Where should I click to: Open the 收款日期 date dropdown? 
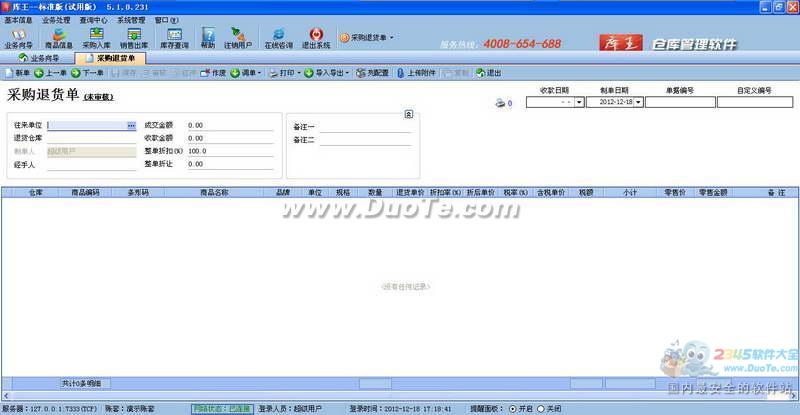tap(578, 102)
